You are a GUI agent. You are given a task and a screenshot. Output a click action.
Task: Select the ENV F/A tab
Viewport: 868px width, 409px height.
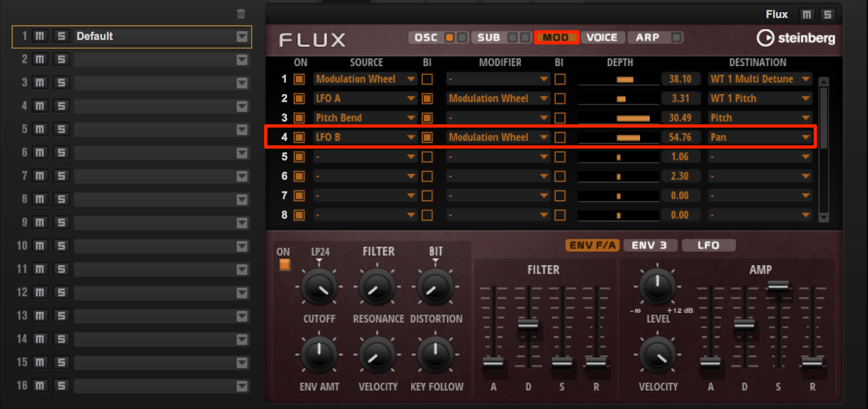click(x=592, y=245)
